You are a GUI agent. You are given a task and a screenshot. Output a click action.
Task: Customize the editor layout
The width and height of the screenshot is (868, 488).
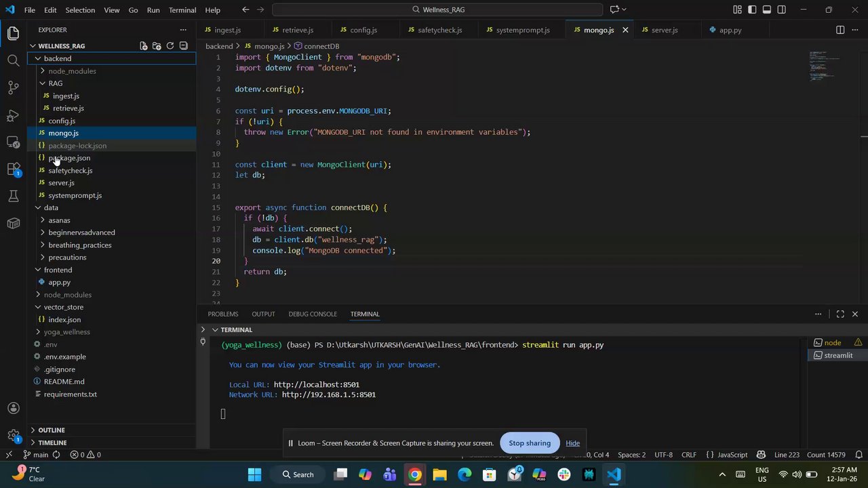737,9
